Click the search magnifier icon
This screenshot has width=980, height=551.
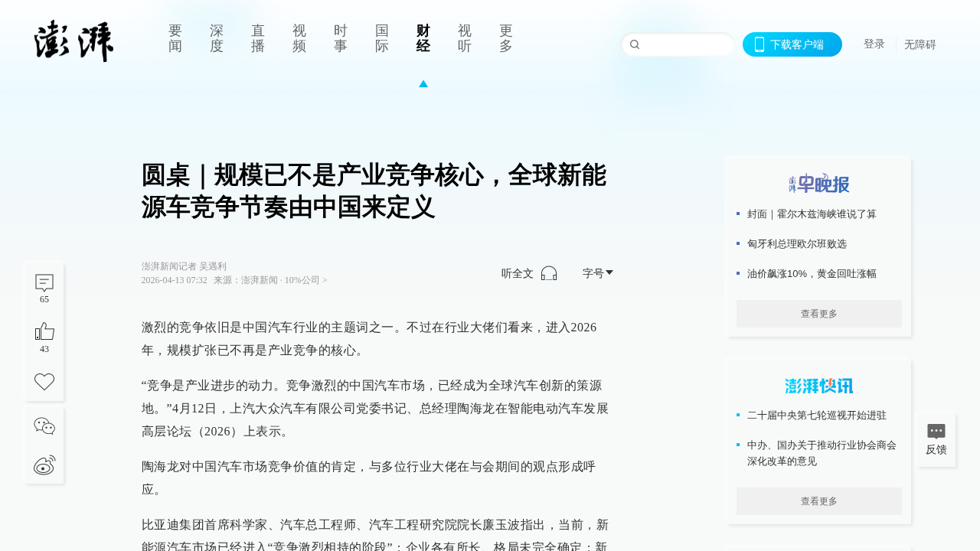(635, 44)
